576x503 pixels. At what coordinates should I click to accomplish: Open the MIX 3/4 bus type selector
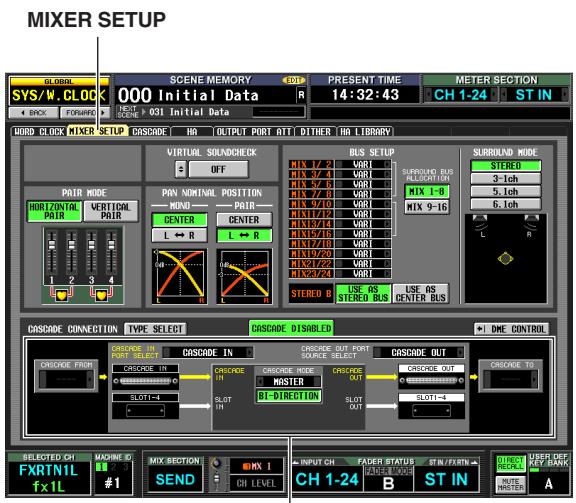pyautogui.click(x=363, y=174)
